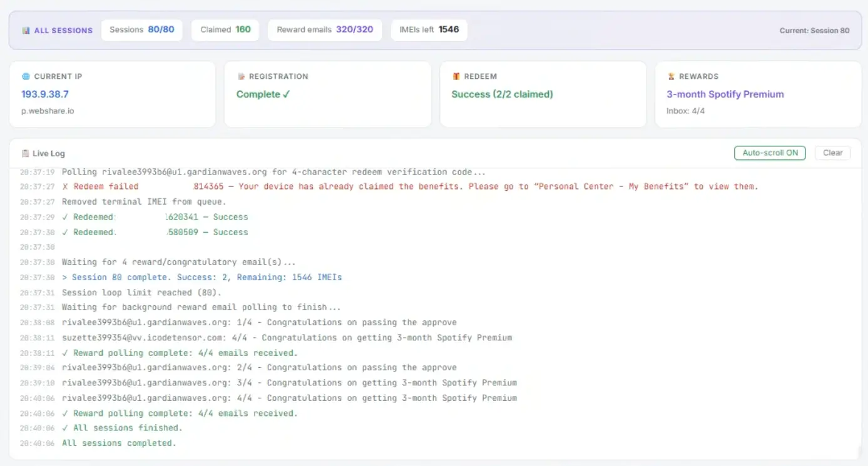Click the Inbox: 4/4 text
This screenshot has width=868, height=466.
pos(685,111)
